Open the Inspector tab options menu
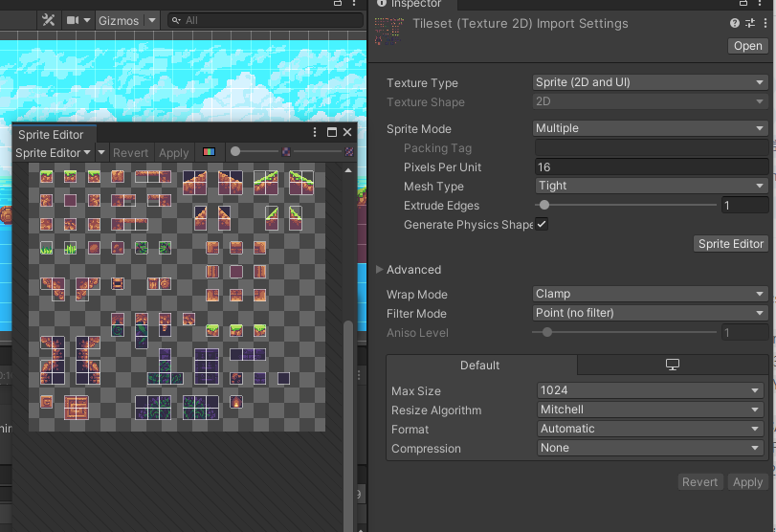 [759, 3]
